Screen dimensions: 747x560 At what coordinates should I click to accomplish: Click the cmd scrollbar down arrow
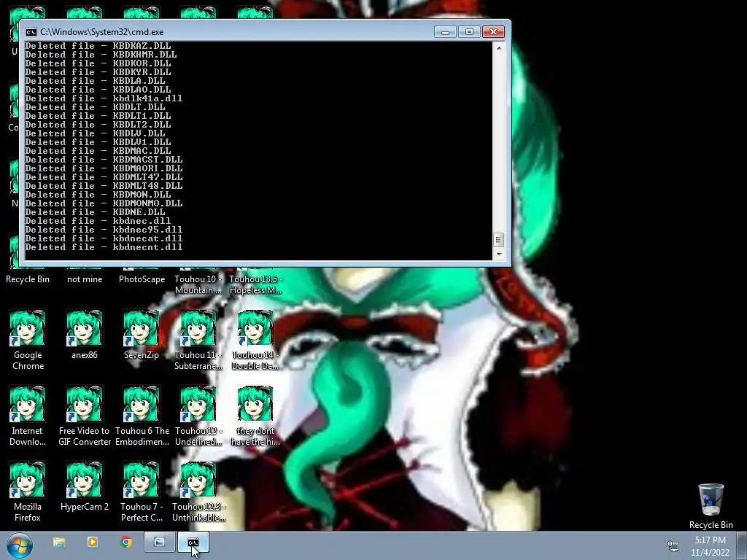coord(499,254)
